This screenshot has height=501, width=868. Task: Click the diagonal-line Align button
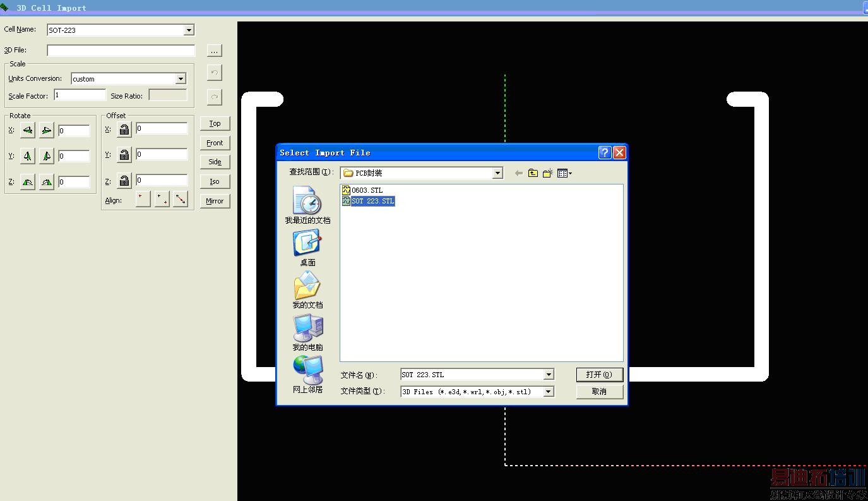point(181,199)
